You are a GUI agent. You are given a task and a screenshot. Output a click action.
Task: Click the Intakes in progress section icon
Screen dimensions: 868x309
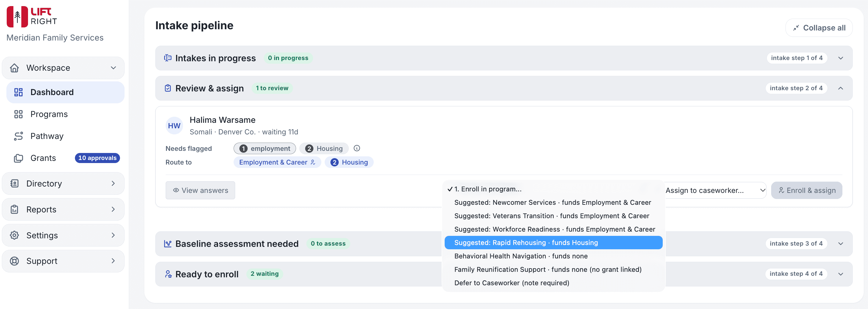click(168, 58)
